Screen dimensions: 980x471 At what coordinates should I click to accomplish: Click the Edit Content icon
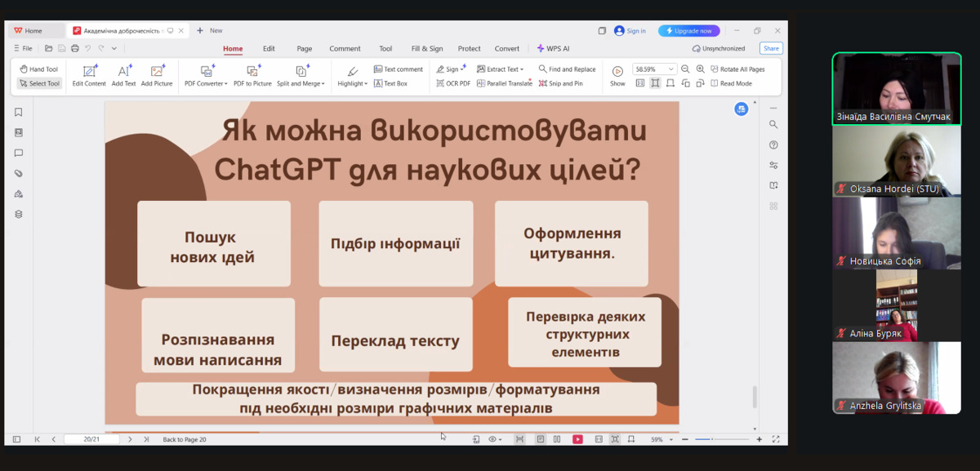coord(89,71)
